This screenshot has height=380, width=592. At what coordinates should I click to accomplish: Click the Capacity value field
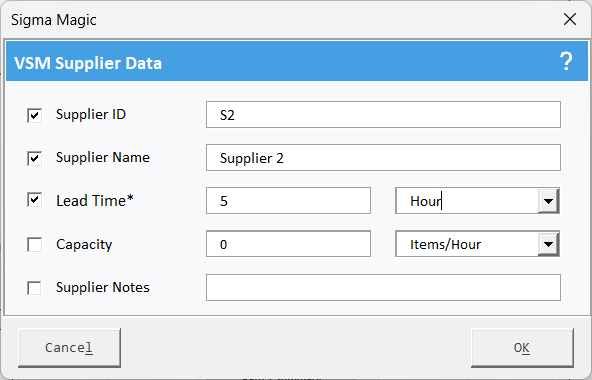pos(288,244)
